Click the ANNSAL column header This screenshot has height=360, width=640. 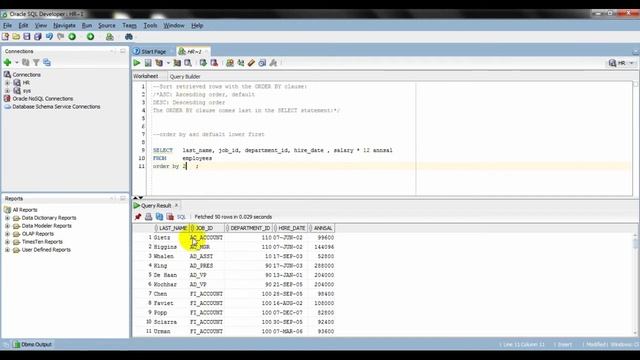coord(322,228)
